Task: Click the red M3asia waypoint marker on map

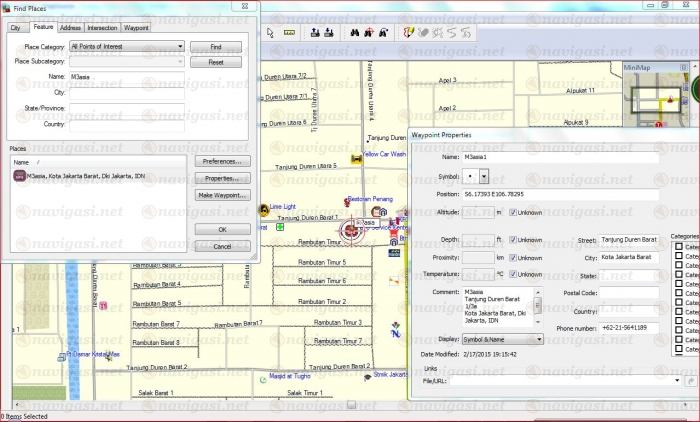Action: tap(351, 229)
